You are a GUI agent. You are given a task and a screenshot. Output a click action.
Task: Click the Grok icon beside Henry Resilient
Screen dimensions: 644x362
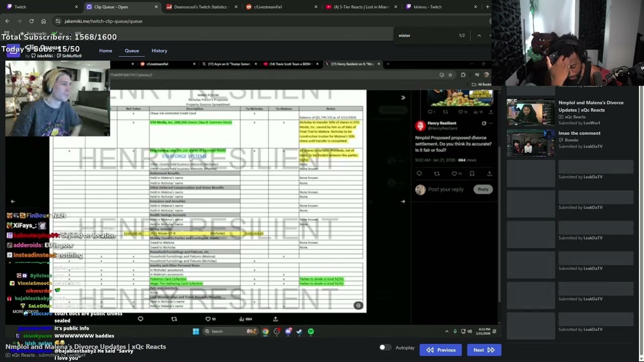484,123
